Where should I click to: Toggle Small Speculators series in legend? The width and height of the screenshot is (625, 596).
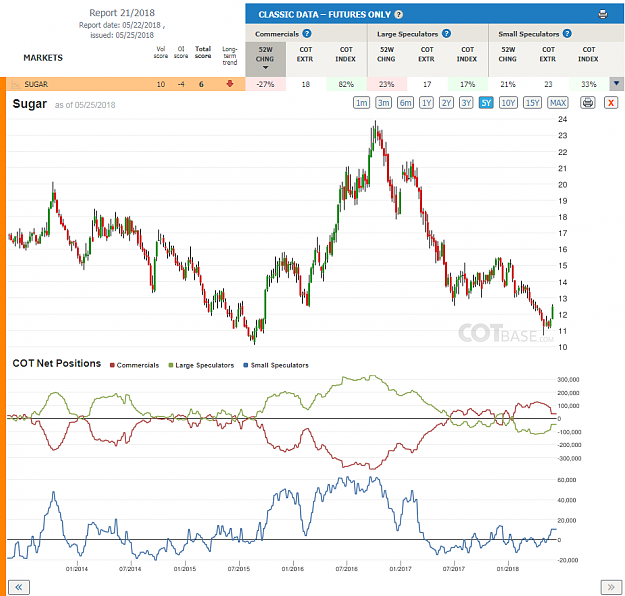276,365
